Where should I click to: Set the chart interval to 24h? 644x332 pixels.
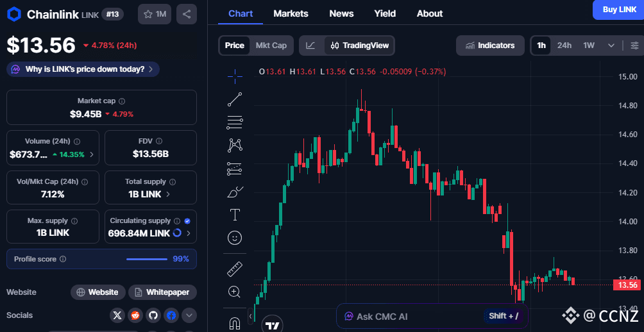click(564, 46)
